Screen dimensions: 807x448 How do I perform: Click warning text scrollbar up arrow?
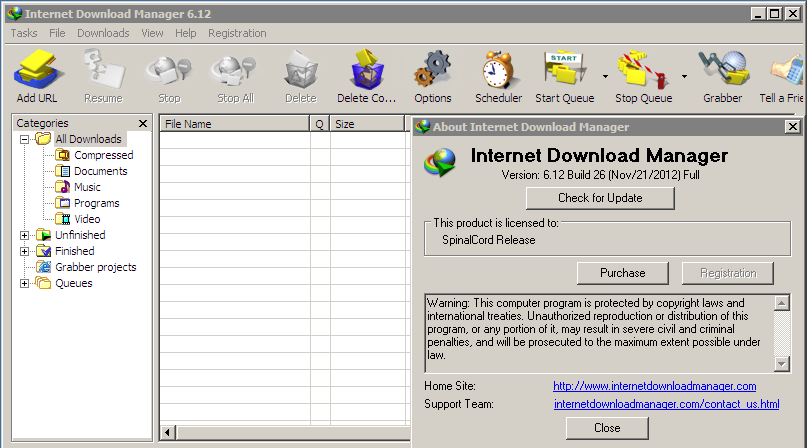782,303
